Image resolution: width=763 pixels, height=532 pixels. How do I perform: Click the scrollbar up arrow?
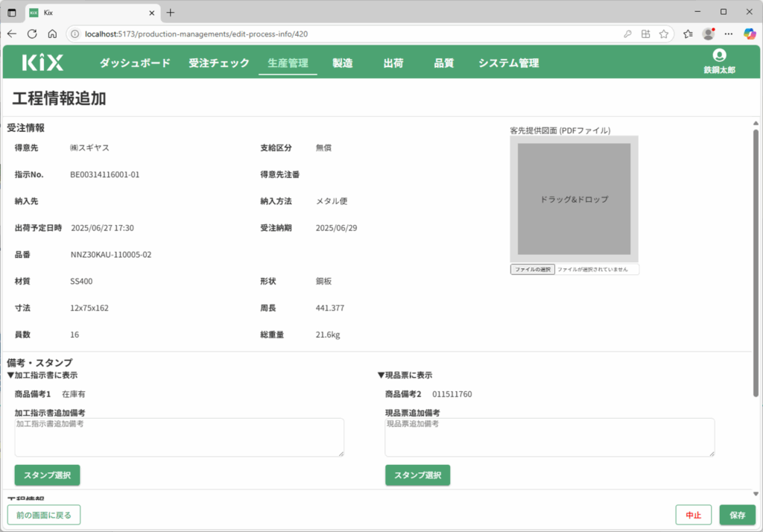[756, 123]
